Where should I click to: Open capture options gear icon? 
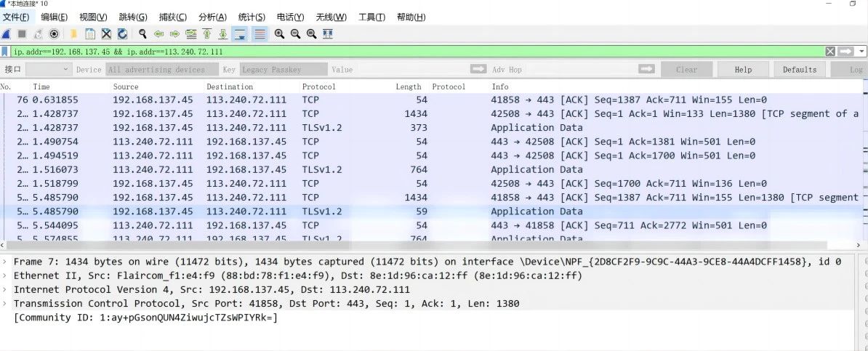coord(55,33)
